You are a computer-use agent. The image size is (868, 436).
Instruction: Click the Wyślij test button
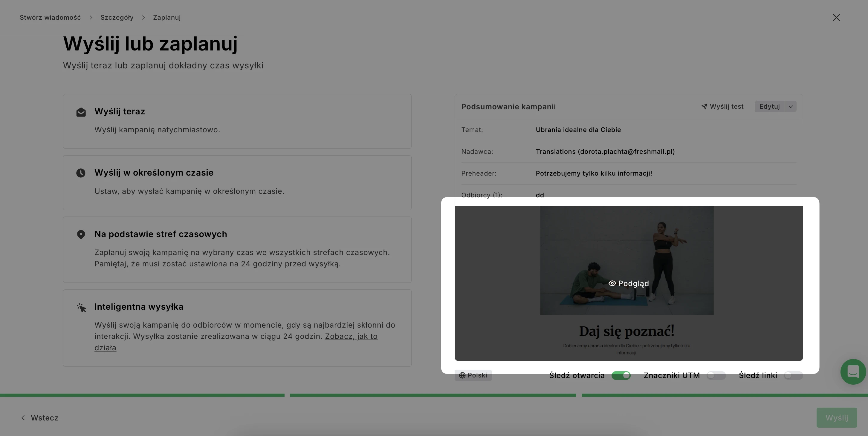[x=722, y=106]
